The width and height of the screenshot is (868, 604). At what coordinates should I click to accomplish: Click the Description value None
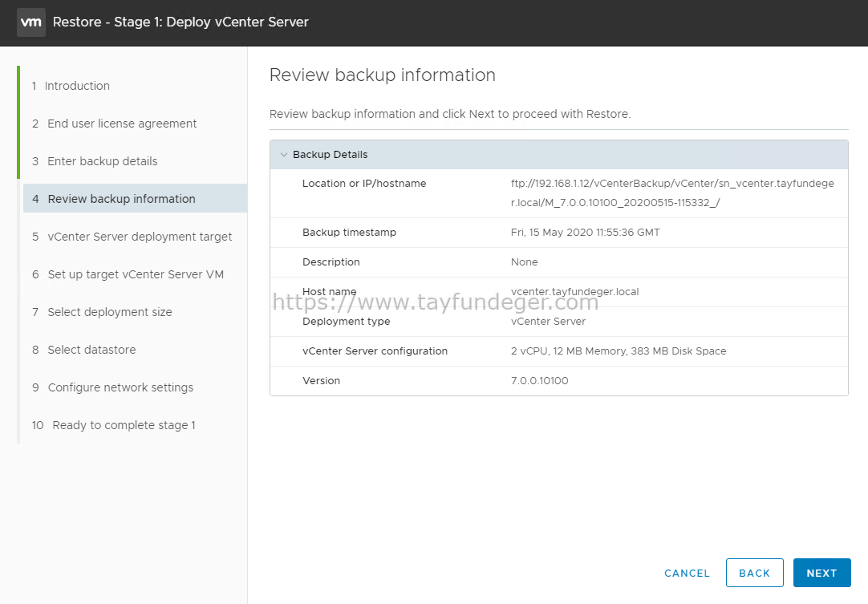pyautogui.click(x=524, y=261)
